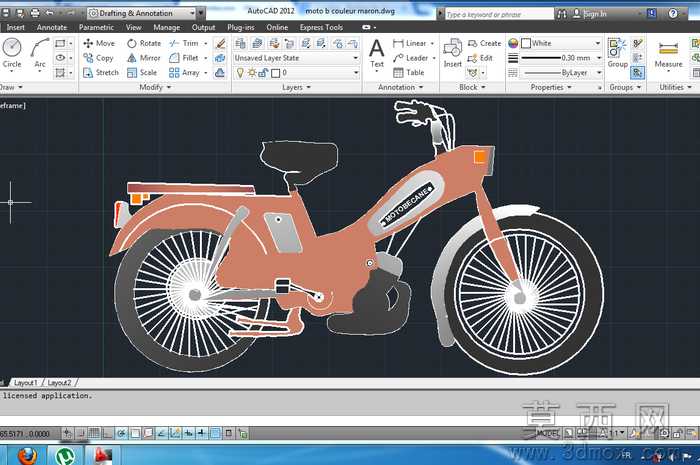Image resolution: width=700 pixels, height=465 pixels.
Task: Activate the Stretch tool
Action: point(101,72)
